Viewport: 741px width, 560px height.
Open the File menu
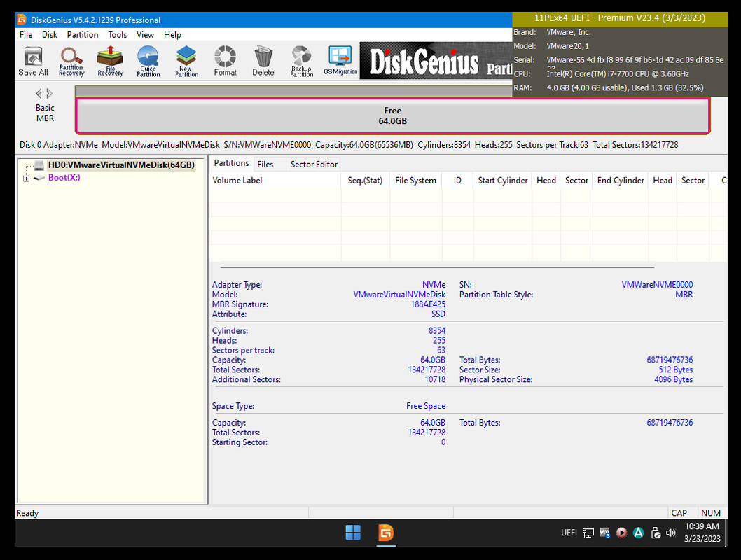(x=26, y=34)
